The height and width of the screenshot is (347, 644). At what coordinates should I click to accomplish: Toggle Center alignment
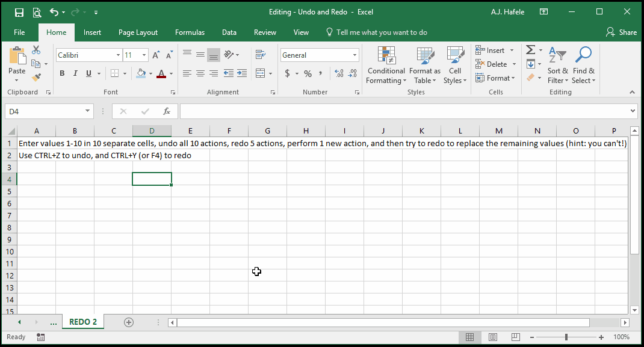click(200, 73)
